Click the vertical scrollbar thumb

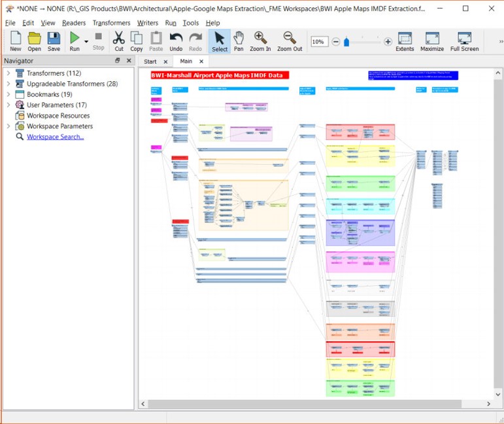[x=497, y=233]
